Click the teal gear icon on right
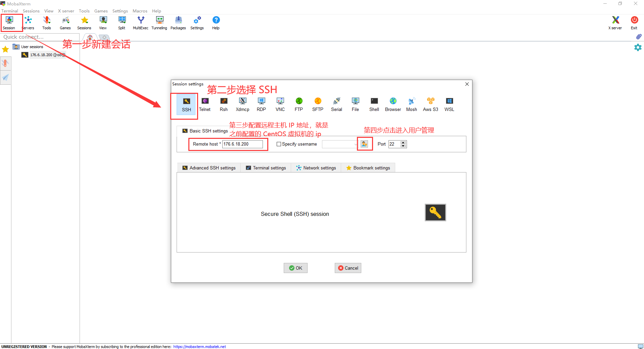This screenshot has width=644, height=349. [x=638, y=47]
